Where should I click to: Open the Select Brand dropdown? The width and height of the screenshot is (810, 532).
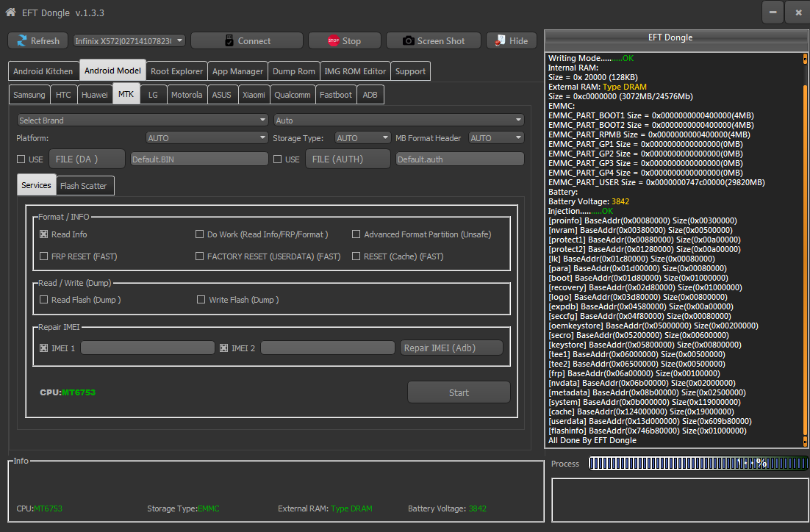tap(143, 121)
